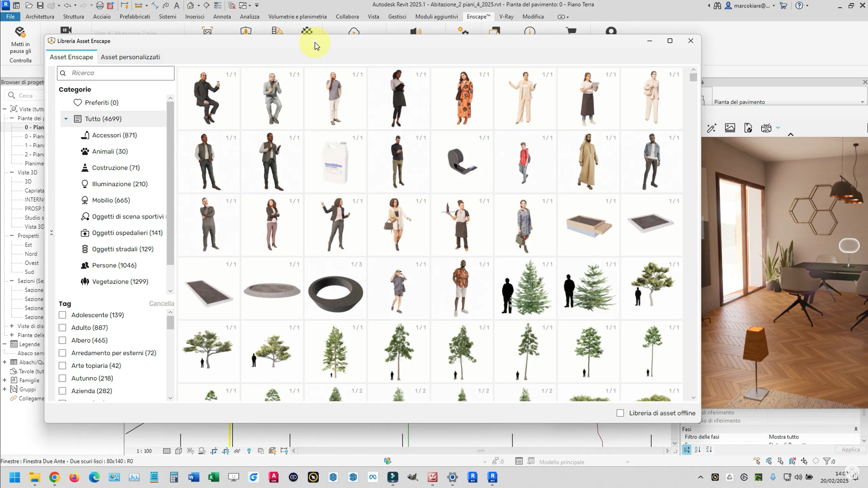868x488 pixels.
Task: Click the Applica button in properties
Action: [850, 449]
